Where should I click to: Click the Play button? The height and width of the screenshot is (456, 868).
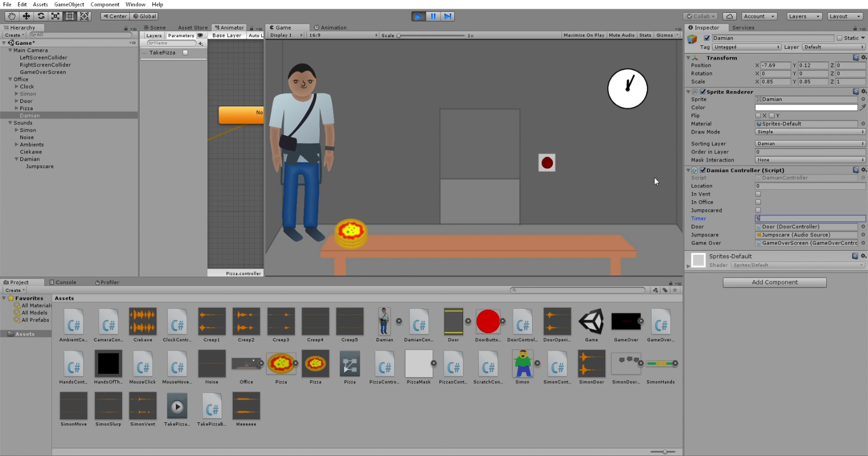418,16
